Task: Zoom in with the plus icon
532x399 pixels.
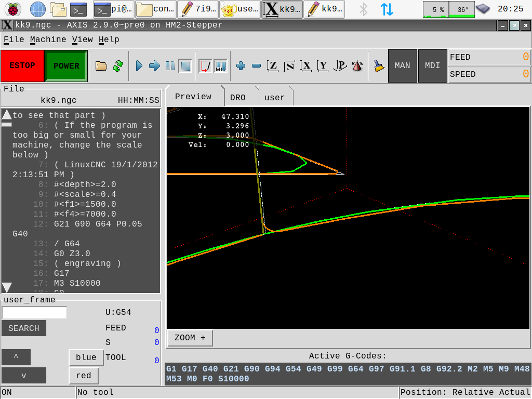Action: click(241, 66)
